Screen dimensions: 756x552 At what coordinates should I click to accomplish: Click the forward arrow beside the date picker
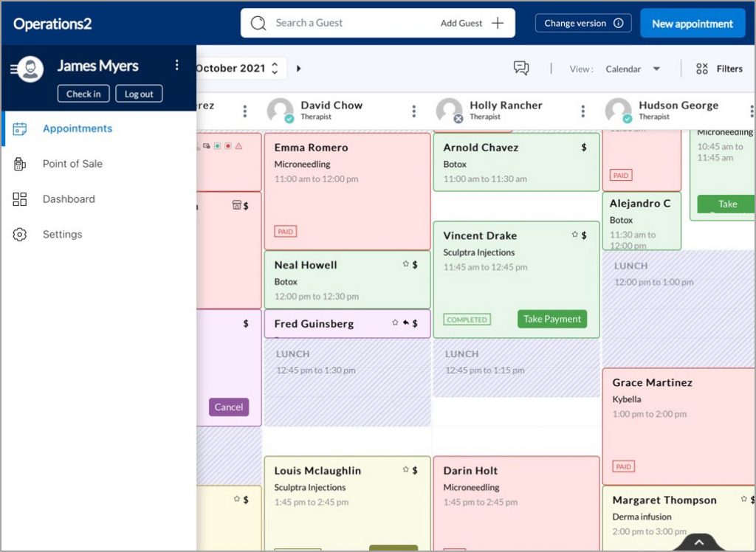tap(299, 67)
